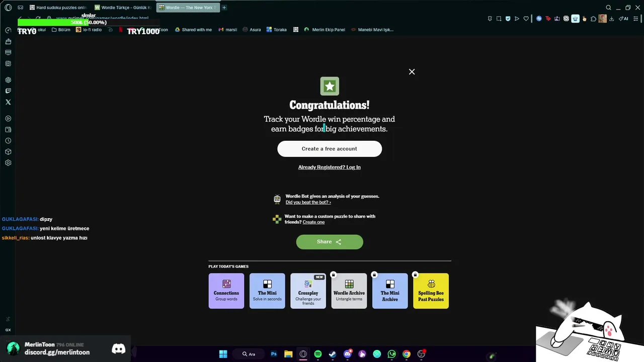Image resolution: width=644 pixels, height=362 pixels.
Task: Open WhatsApp from the taskbar
Action: pos(392,354)
